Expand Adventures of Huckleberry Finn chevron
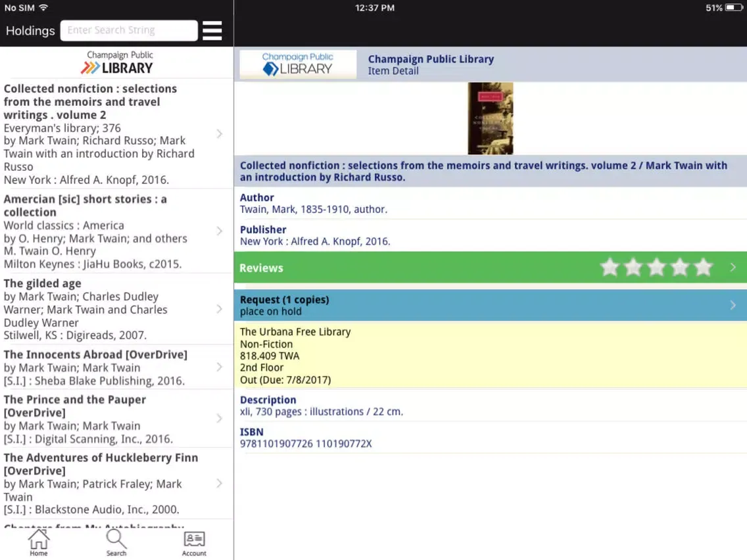This screenshot has width=747, height=560. click(219, 483)
